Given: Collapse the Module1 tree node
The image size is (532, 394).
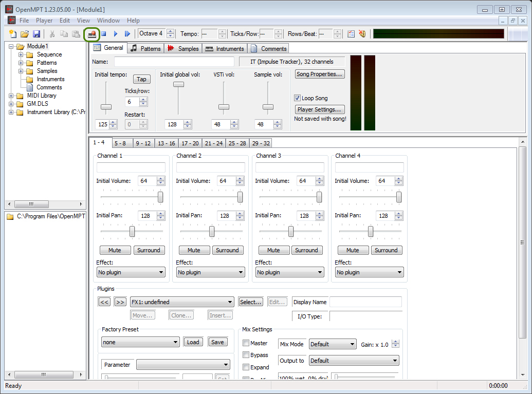Looking at the screenshot, I should [x=11, y=46].
